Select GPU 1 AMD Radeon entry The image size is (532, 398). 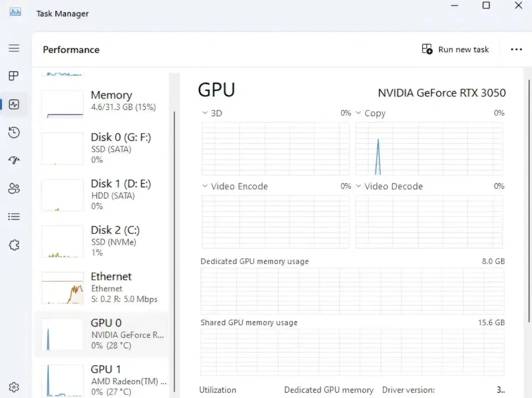tap(103, 380)
